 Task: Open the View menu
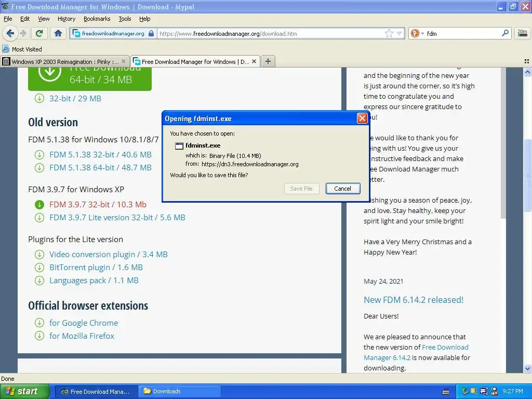pos(44,19)
